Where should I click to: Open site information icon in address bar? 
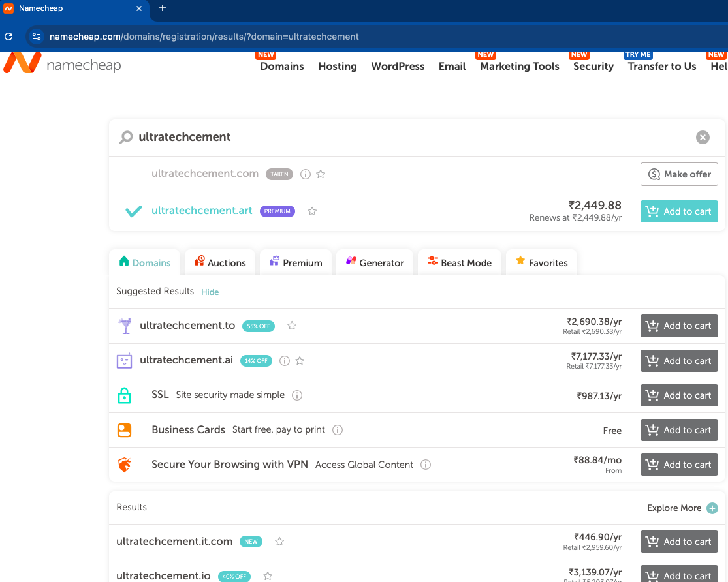tap(36, 36)
